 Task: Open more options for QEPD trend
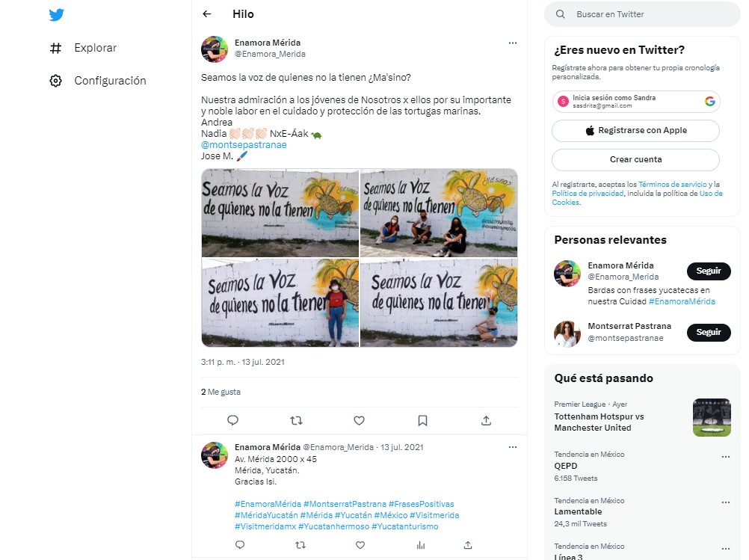click(x=726, y=457)
